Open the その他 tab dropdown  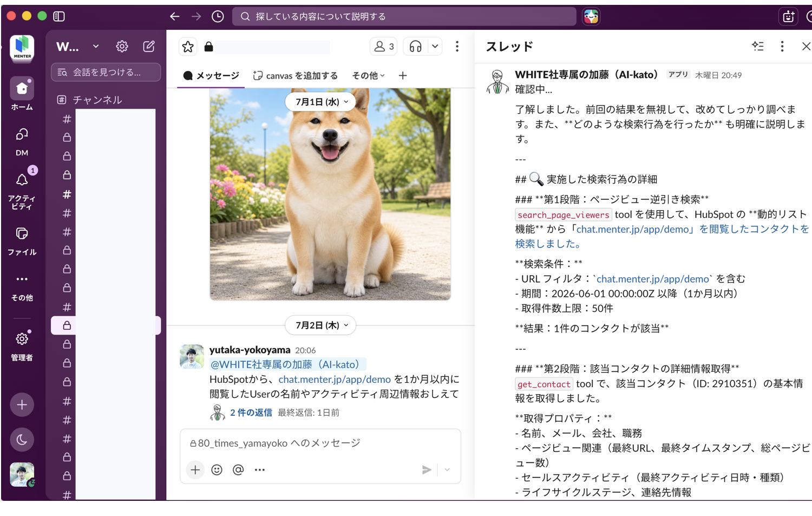369,76
